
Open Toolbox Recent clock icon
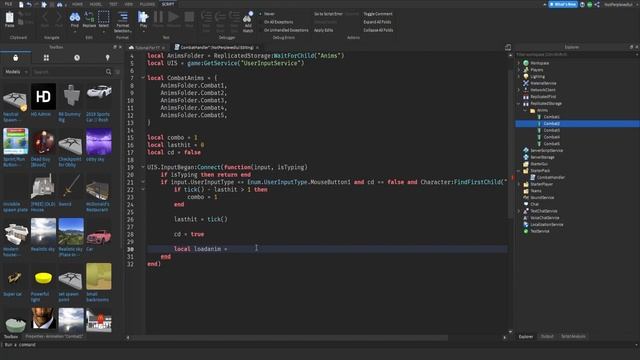pyautogui.click(x=77, y=58)
